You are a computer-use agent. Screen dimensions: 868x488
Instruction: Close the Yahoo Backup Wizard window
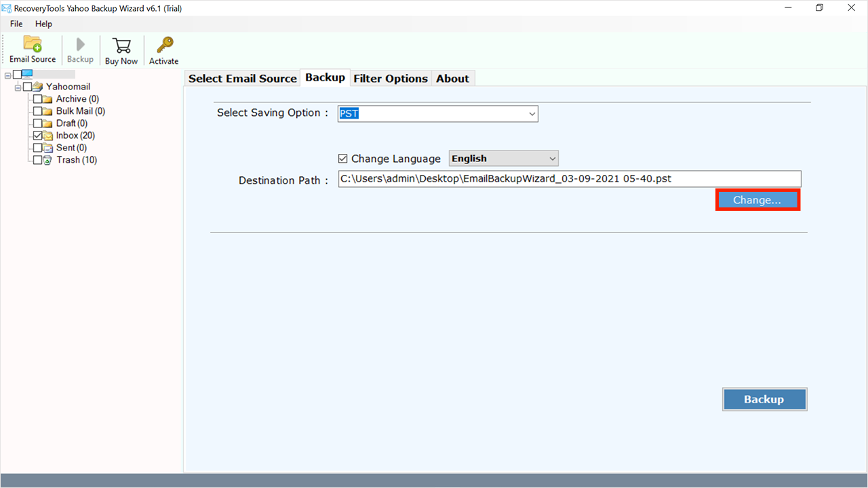pos(851,8)
